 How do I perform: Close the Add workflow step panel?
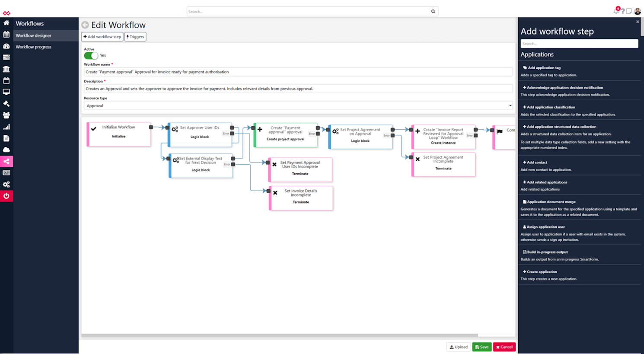(x=638, y=22)
